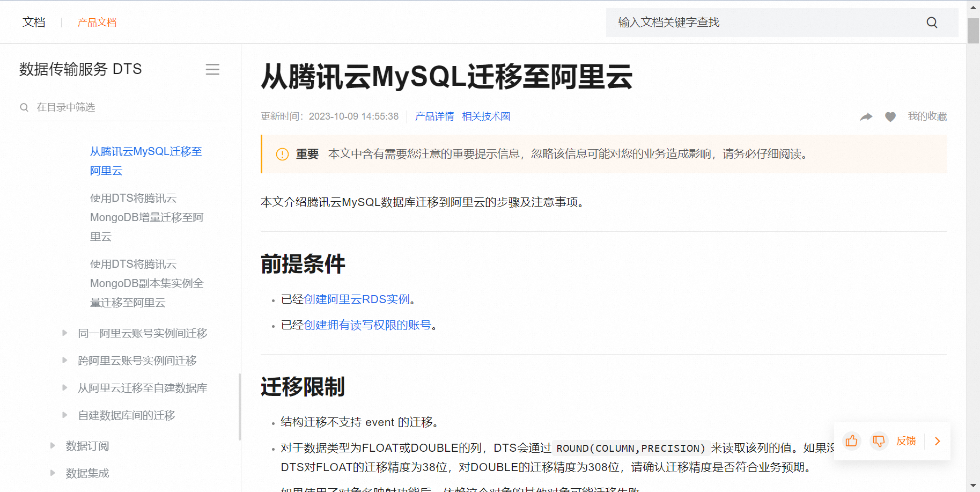Click the search magnifier icon in header
The height and width of the screenshot is (492, 980).
tap(932, 23)
